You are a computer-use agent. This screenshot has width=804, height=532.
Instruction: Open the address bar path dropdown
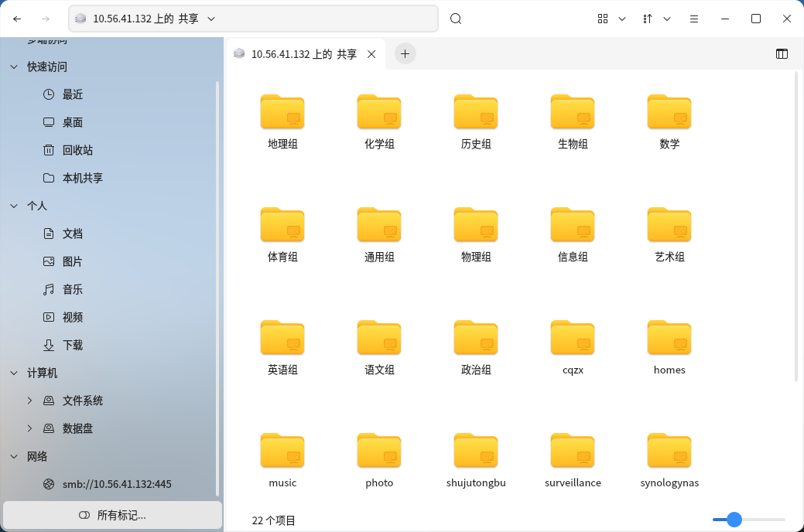point(210,19)
